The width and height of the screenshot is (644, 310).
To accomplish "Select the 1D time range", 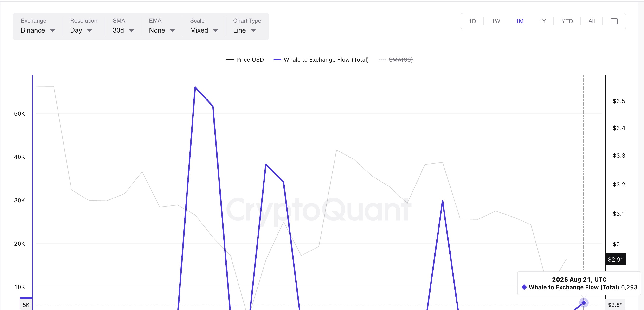I will pos(472,21).
